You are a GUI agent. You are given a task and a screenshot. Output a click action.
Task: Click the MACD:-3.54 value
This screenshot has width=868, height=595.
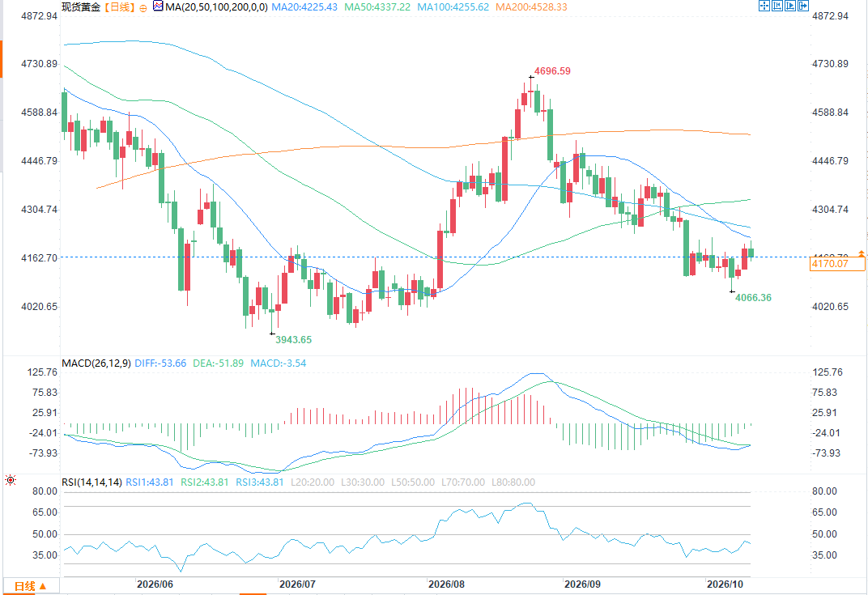279,363
